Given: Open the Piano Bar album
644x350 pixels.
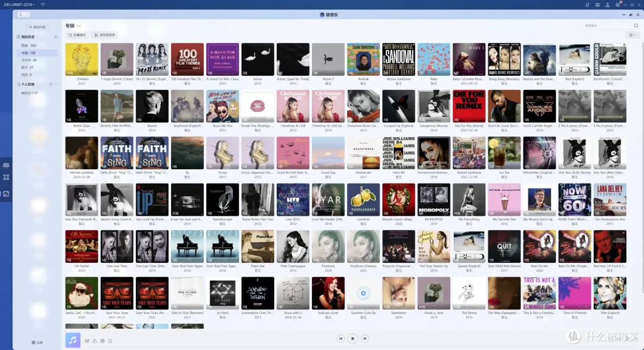Looking at the screenshot, I should click(258, 246).
